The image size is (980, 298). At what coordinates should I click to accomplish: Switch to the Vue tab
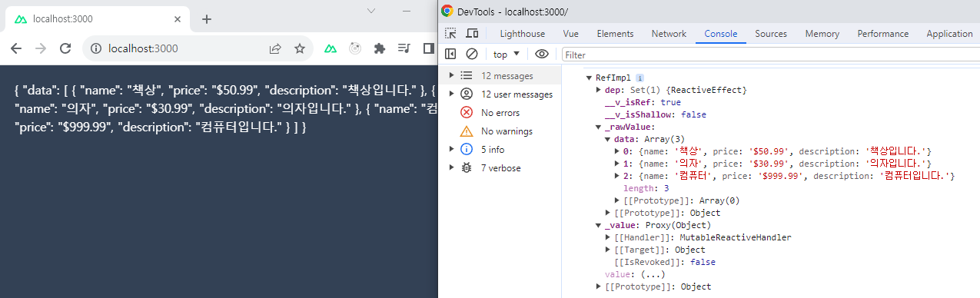coord(570,34)
